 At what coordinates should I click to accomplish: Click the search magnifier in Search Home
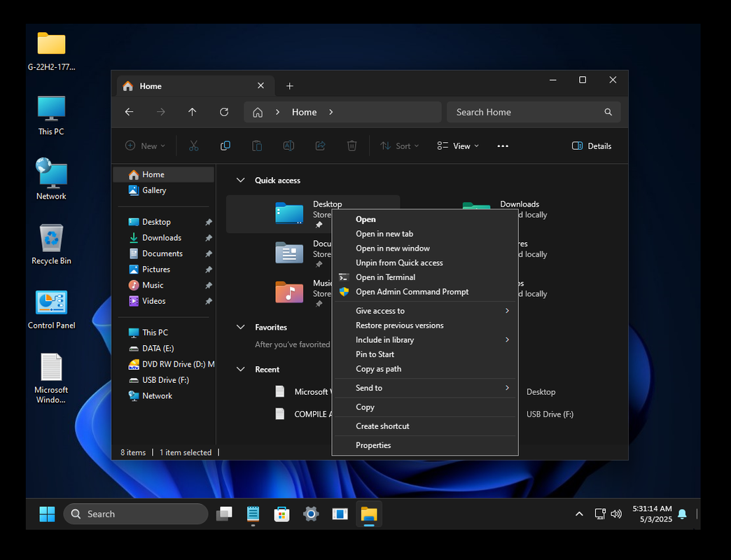coord(608,112)
